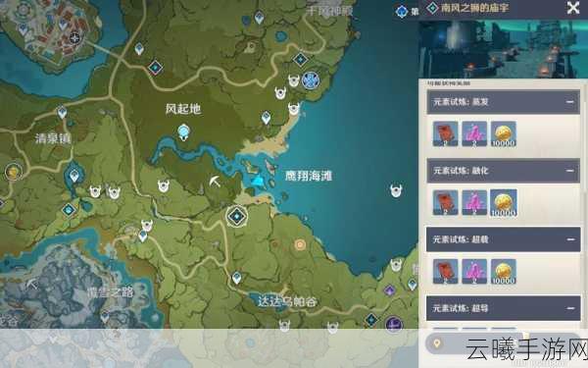
Task: Click the domain preview image in the side panel
Action: coord(503,49)
